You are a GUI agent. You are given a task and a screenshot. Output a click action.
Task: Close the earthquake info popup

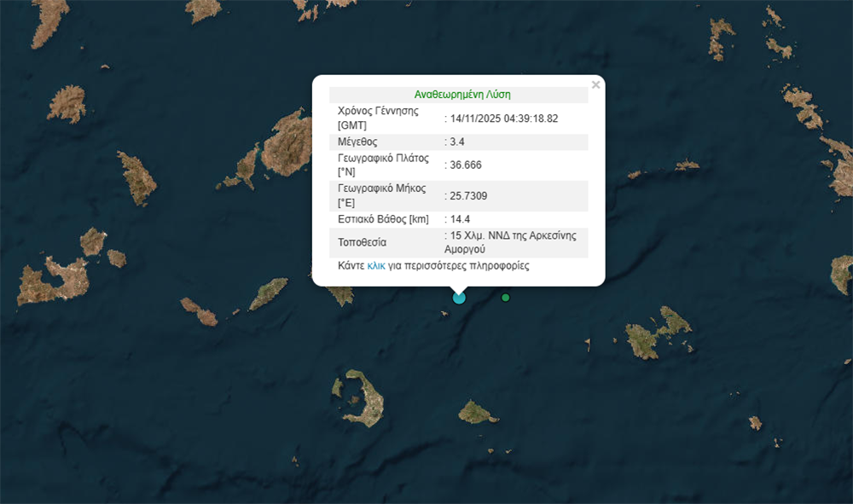click(595, 84)
